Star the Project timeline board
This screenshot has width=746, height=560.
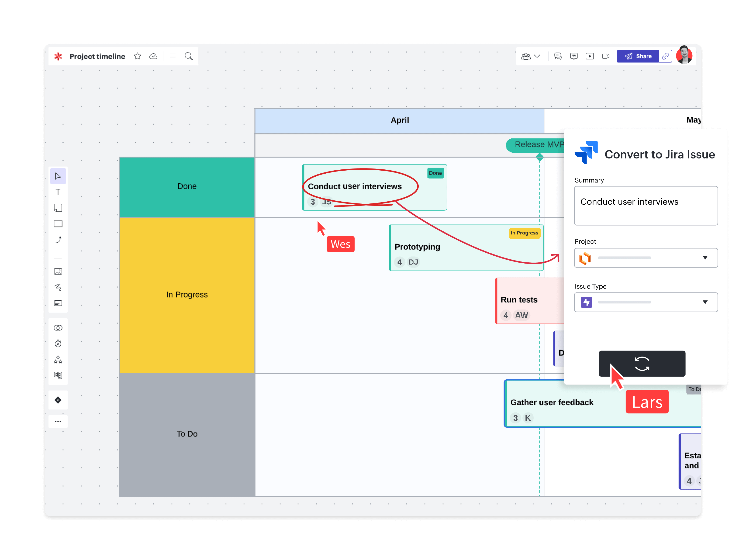pos(137,56)
